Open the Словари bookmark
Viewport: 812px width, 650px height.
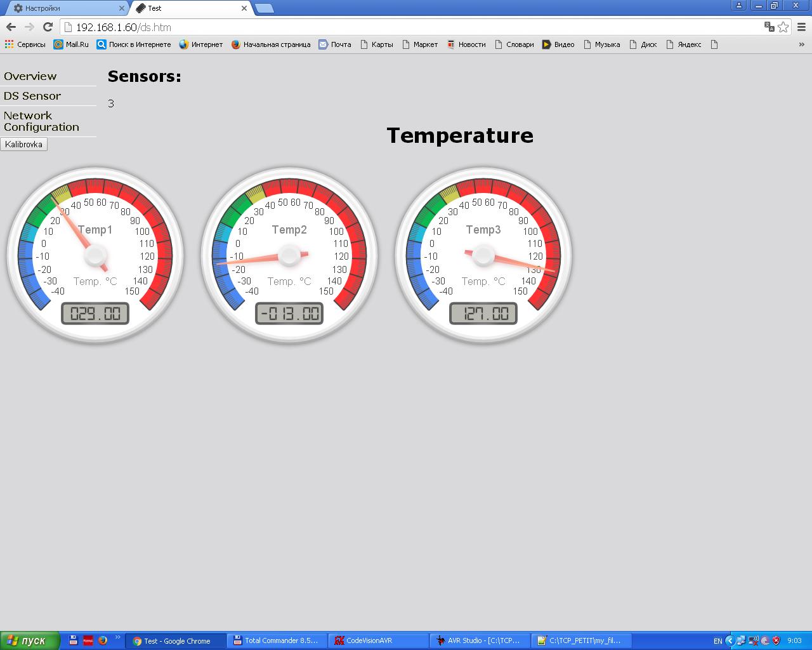click(514, 44)
